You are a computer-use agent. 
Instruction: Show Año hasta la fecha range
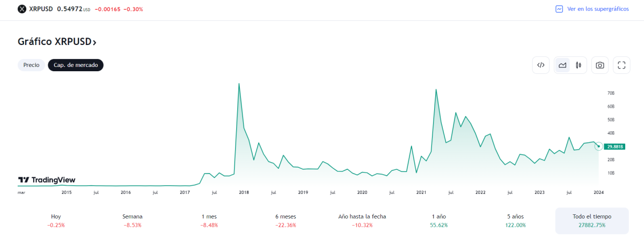(x=362, y=220)
